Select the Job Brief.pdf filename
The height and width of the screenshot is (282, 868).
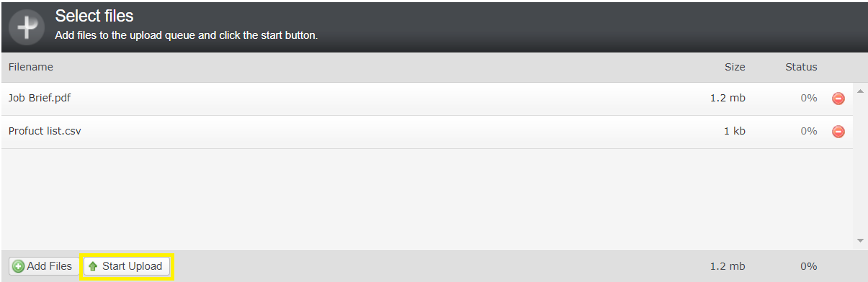click(x=40, y=98)
